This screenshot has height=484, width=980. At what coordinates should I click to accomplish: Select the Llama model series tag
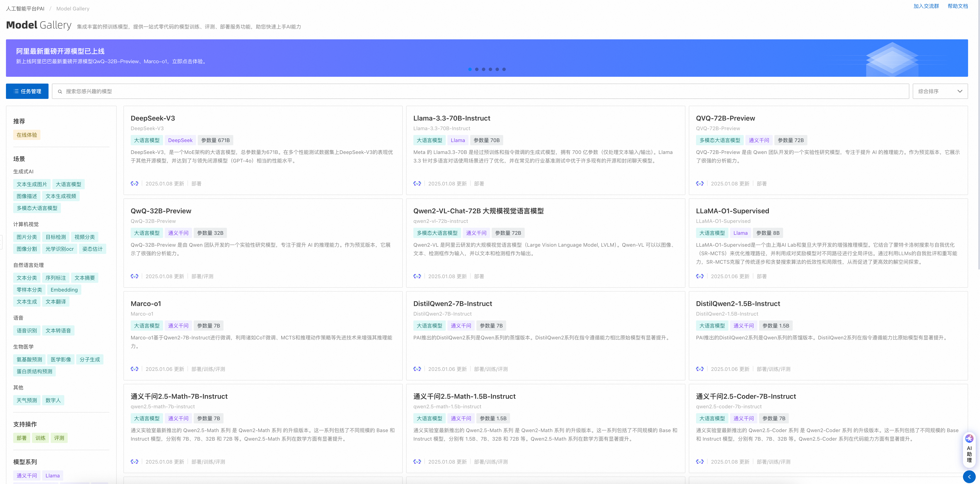tap(53, 476)
